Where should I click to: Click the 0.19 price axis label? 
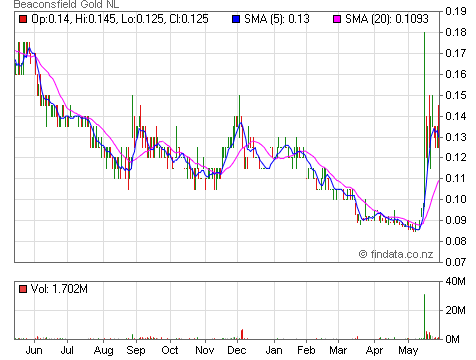click(456, 11)
